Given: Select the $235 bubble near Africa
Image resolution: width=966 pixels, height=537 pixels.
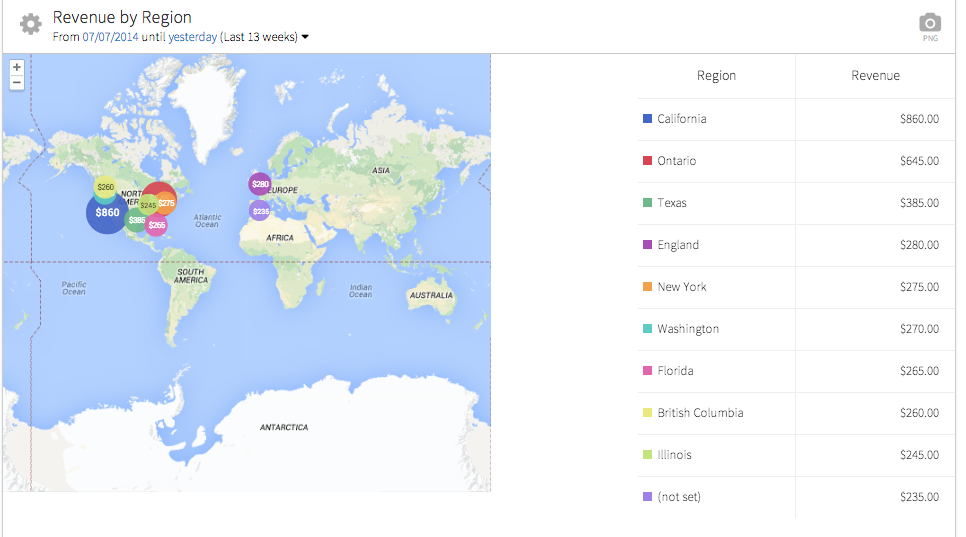Looking at the screenshot, I should [260, 211].
